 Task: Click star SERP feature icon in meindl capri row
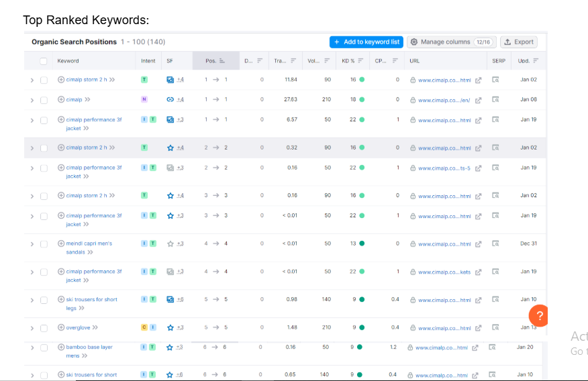pos(170,244)
